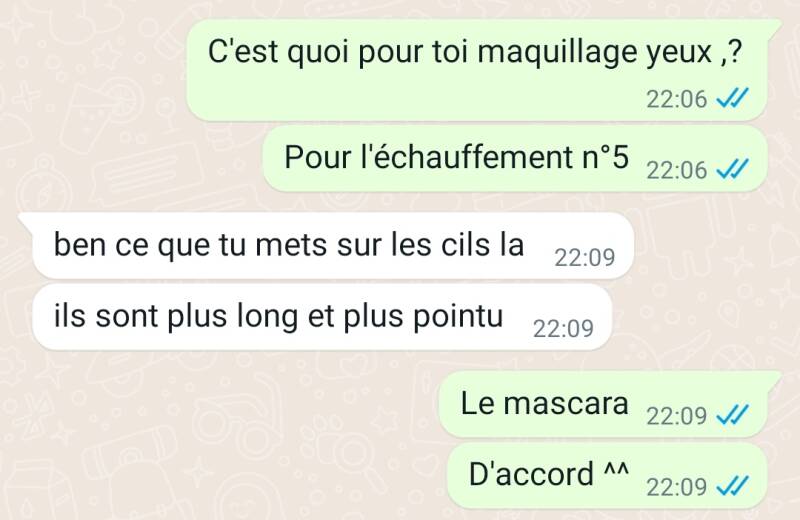This screenshot has width=800, height=520.
Task: Tap the blue ticks beside "D'accord ^^"
Action: pos(732,486)
